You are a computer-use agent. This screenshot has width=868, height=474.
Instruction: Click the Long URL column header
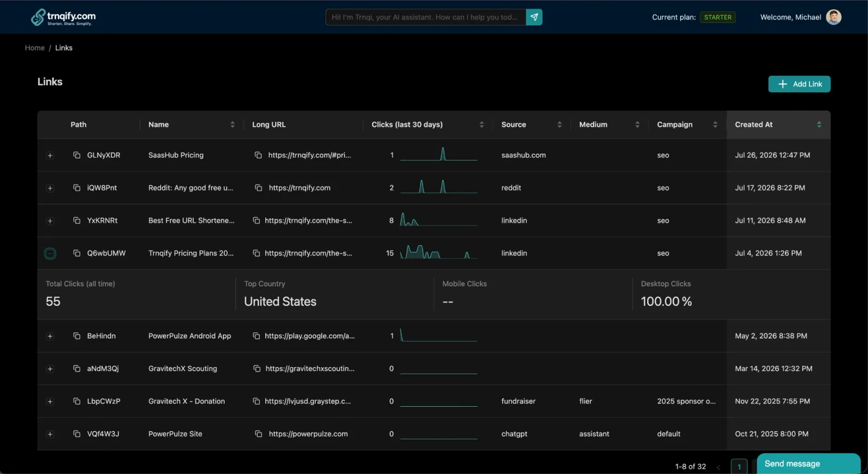(x=269, y=125)
